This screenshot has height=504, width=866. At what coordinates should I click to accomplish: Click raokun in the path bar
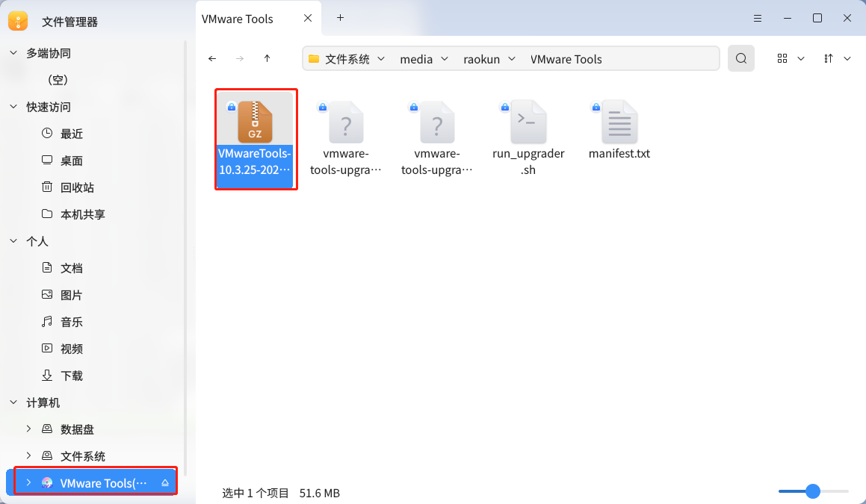(482, 59)
